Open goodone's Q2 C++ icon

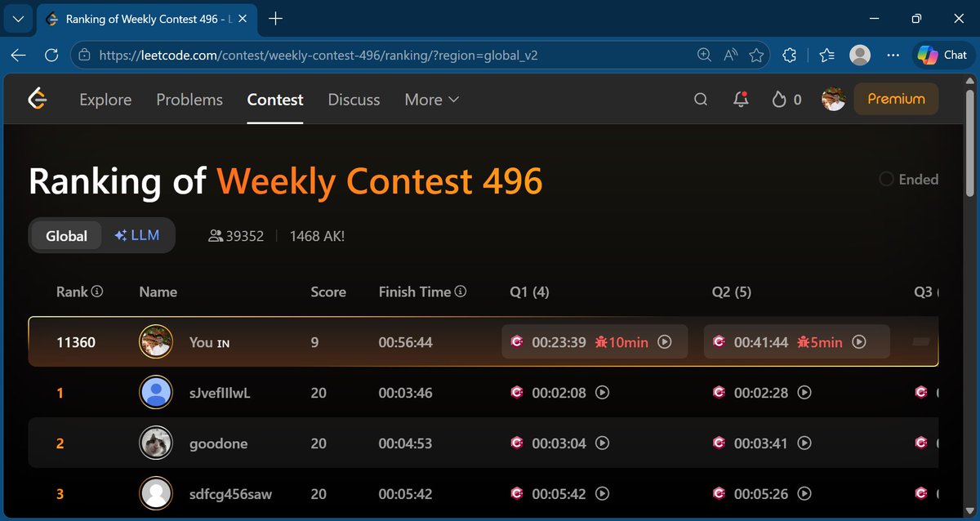[x=719, y=443]
